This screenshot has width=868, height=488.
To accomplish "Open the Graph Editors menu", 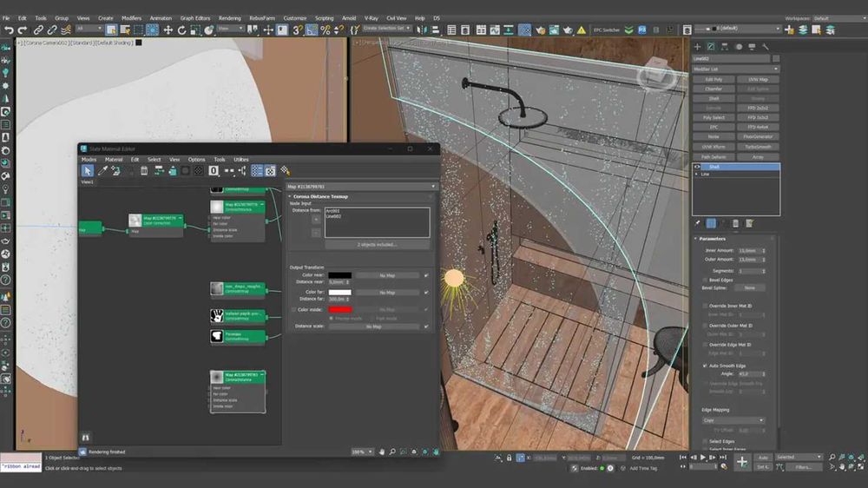I will click(194, 18).
